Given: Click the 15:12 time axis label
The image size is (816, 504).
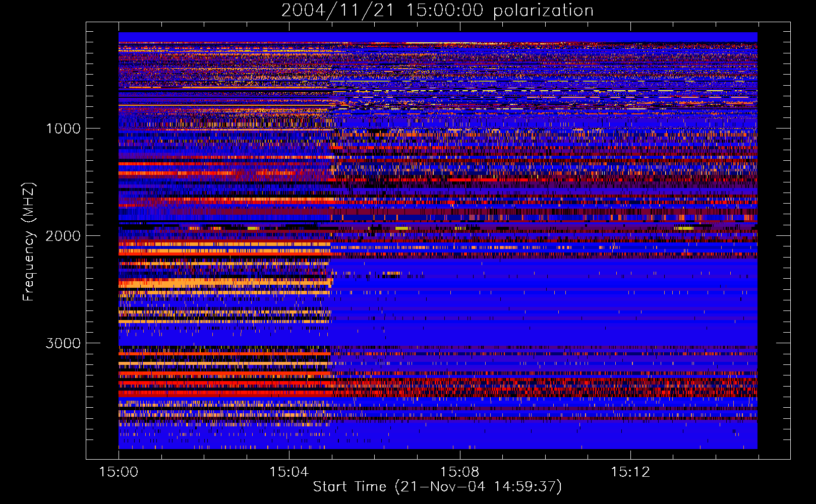Looking at the screenshot, I should (x=630, y=472).
